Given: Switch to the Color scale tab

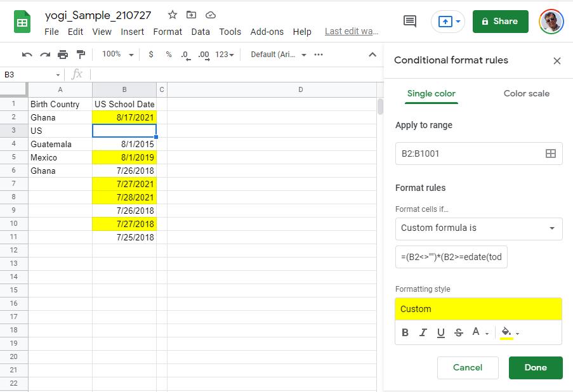Looking at the screenshot, I should point(526,93).
